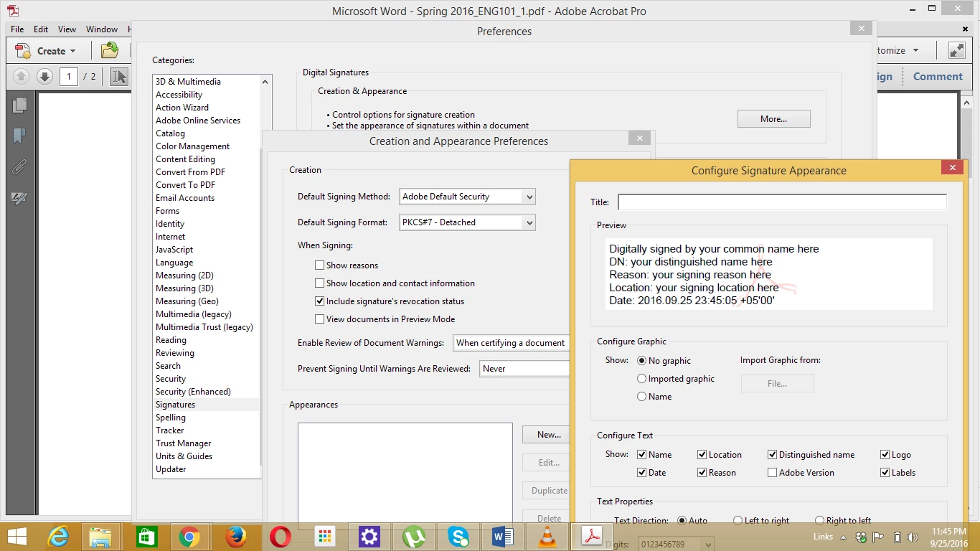Open Skype from taskbar
This screenshot has width=980, height=551.
click(x=458, y=537)
